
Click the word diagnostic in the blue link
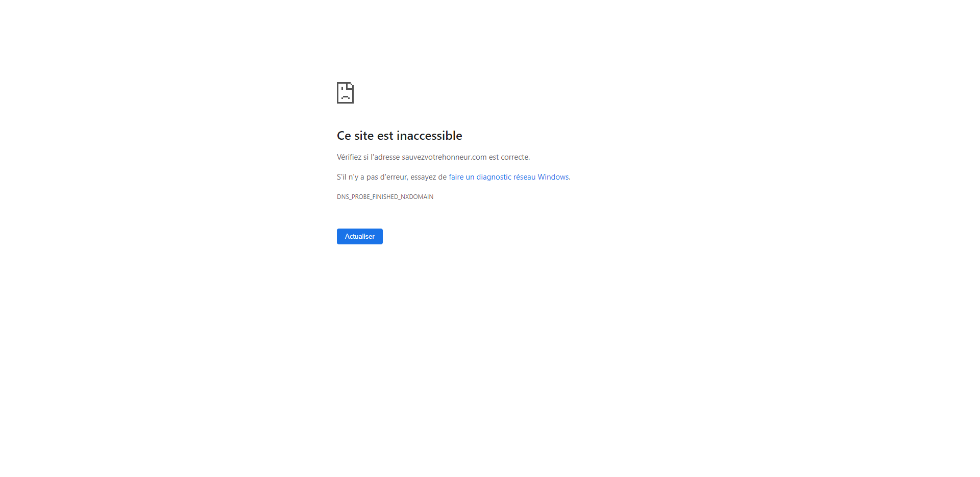494,177
